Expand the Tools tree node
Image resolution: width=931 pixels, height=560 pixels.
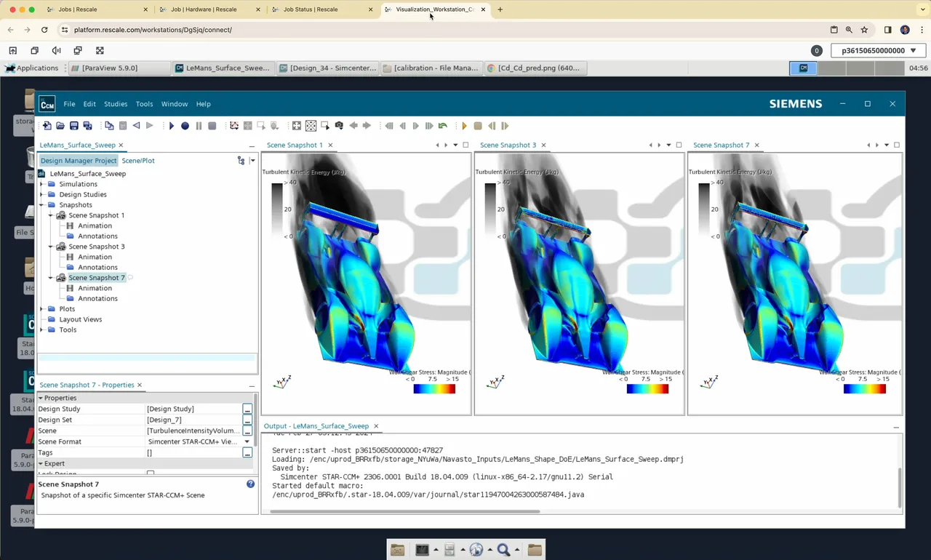click(x=42, y=329)
